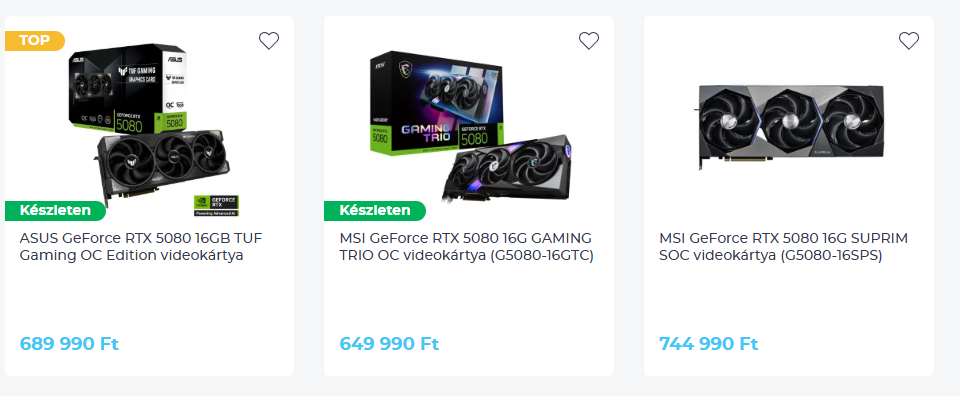The height and width of the screenshot is (396, 960).
Task: Click the yellow TOP badge
Action: [x=34, y=41]
